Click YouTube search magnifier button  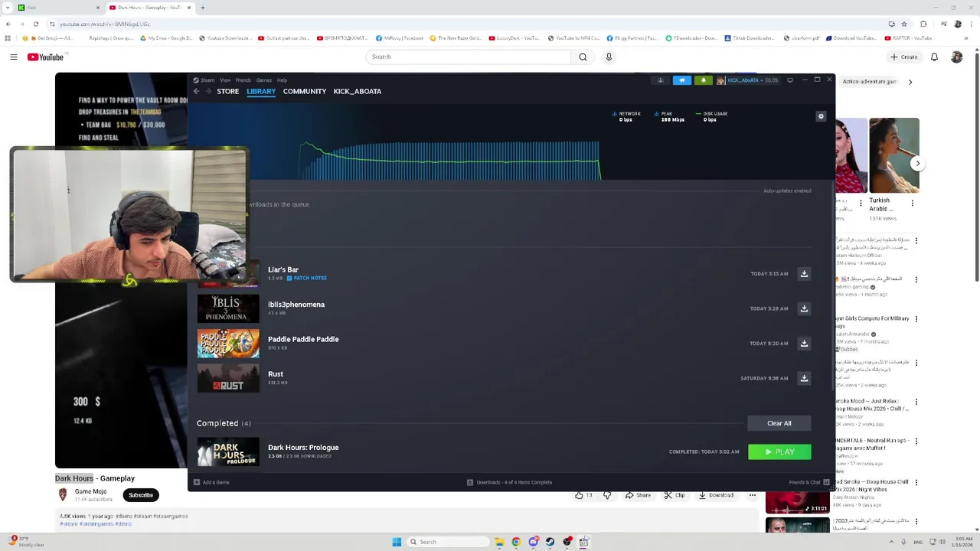coord(583,57)
